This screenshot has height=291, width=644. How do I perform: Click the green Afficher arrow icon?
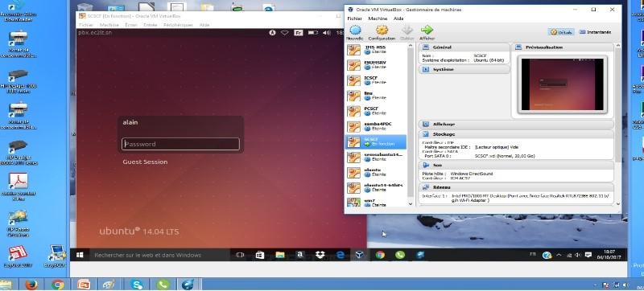coord(427,30)
